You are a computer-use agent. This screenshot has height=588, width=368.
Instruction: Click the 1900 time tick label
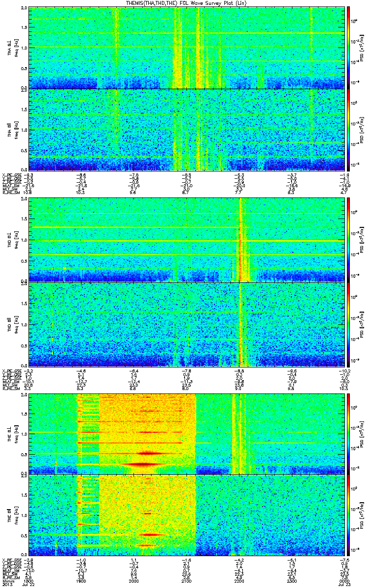pos(81,581)
